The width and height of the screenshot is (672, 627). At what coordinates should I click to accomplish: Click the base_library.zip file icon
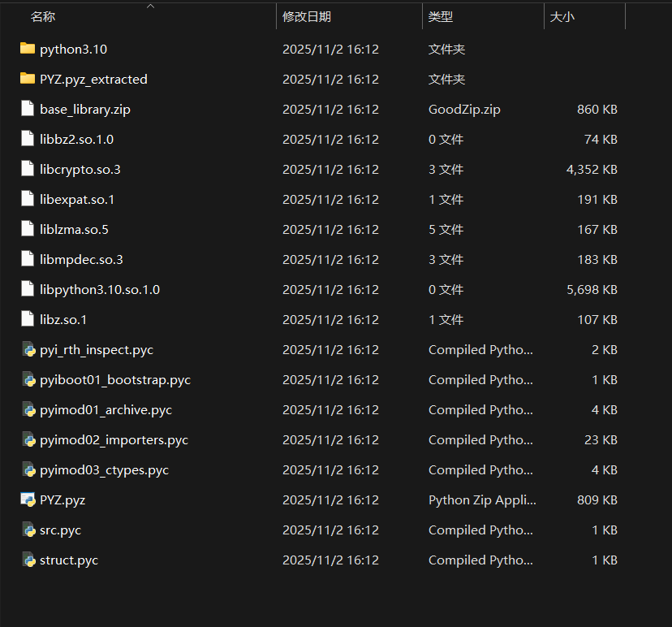click(28, 109)
